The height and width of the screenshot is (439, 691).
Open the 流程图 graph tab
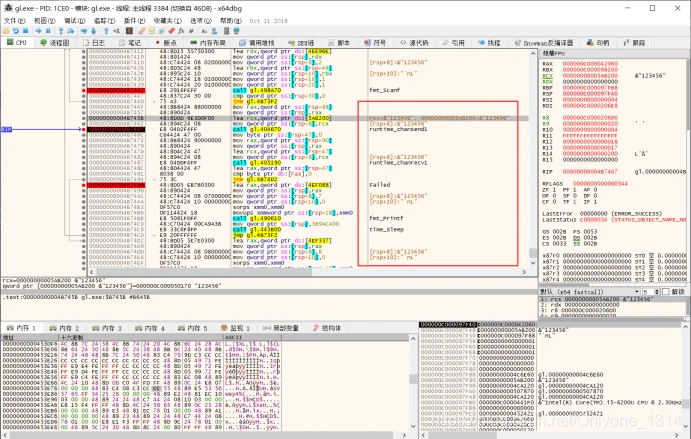pos(55,43)
